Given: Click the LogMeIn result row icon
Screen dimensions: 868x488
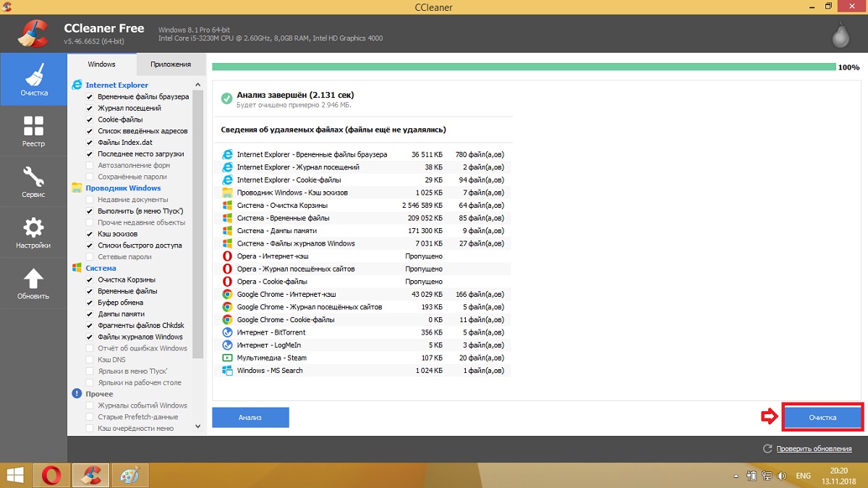Looking at the screenshot, I should coord(227,345).
